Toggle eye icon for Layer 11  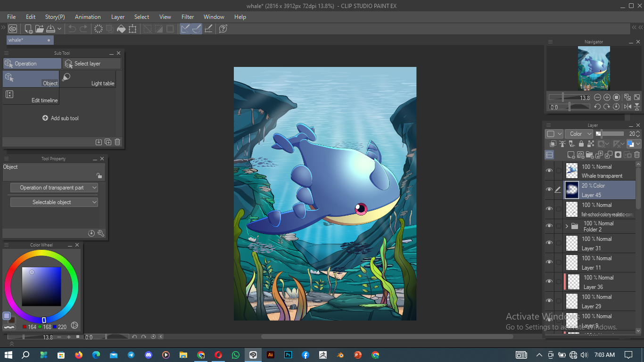pyautogui.click(x=549, y=263)
